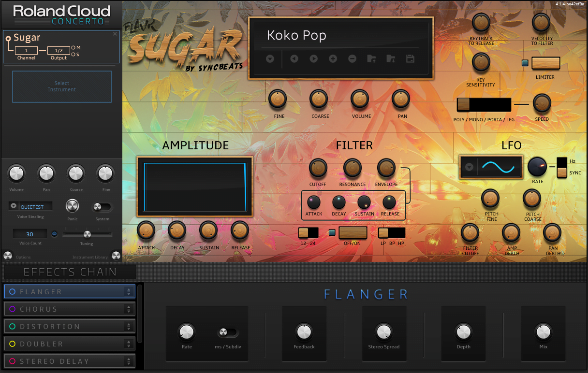Viewport: 588px width, 373px height.
Task: Click the wooden Pan knob under the preset display
Action: pos(401,99)
